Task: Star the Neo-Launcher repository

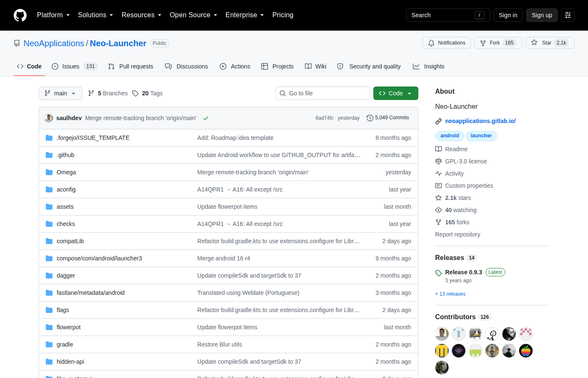Action: pyautogui.click(x=550, y=43)
